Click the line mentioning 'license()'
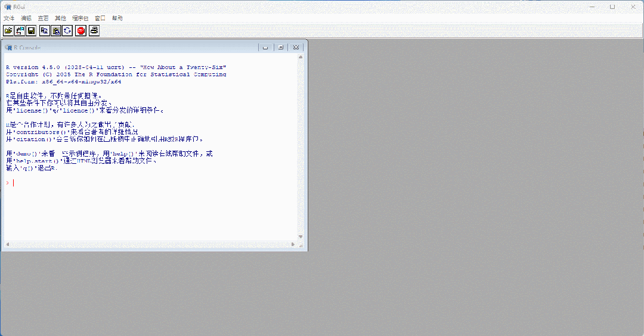 (x=85, y=110)
